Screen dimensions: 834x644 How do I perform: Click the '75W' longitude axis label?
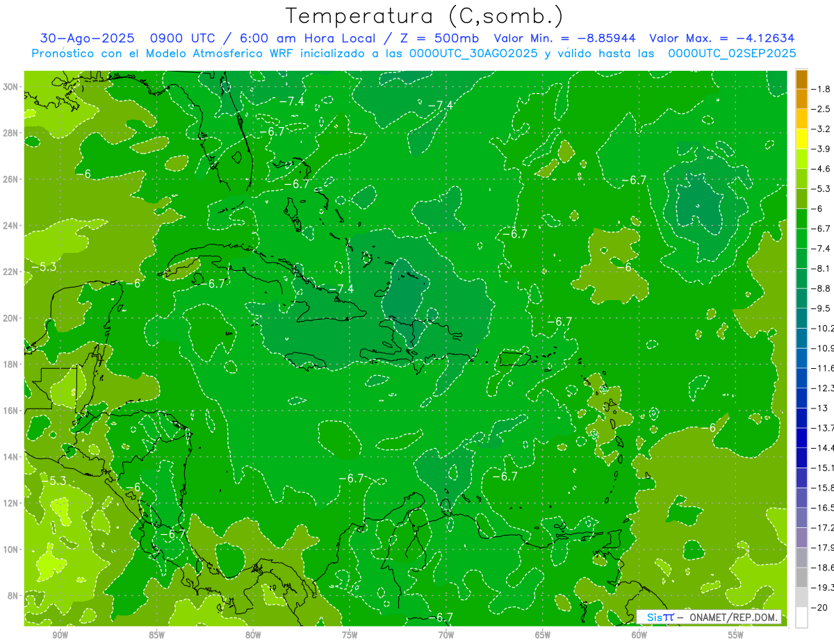(x=350, y=635)
